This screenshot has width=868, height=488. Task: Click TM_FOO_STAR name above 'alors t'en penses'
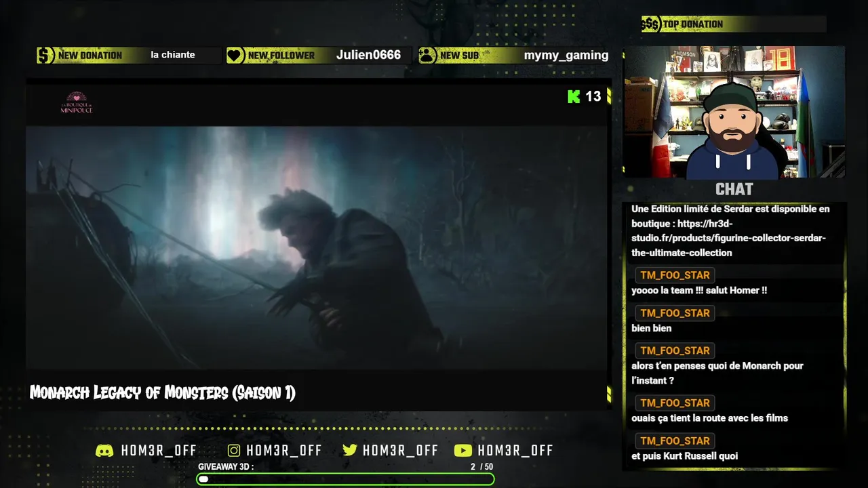(x=675, y=350)
